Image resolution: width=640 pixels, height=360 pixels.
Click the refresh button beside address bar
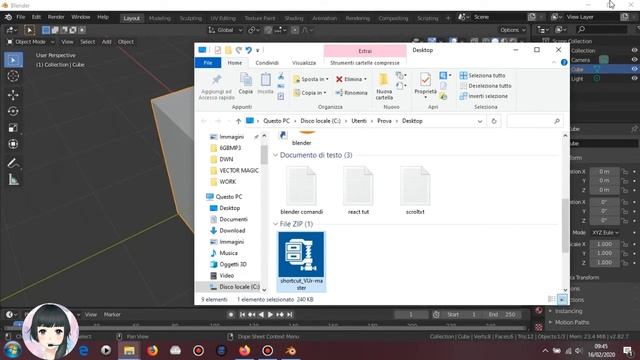(x=494, y=121)
